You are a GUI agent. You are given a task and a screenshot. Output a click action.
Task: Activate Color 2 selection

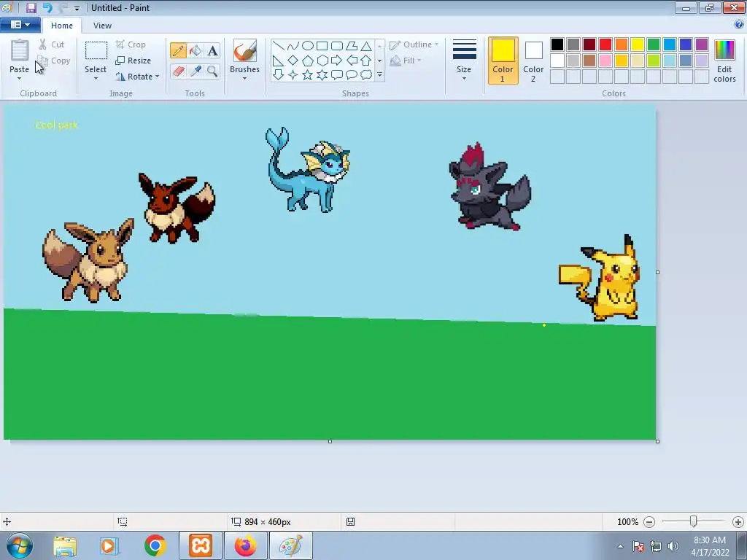point(533,61)
